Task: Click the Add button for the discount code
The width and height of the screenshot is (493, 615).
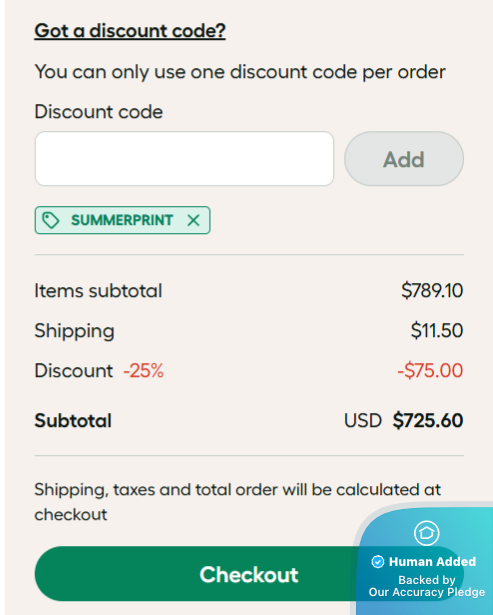Action: tap(404, 158)
